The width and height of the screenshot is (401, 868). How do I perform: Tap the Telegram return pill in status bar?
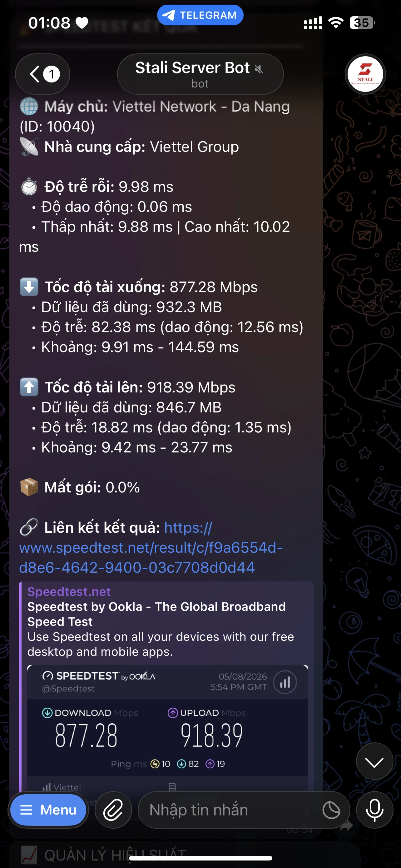click(x=200, y=15)
